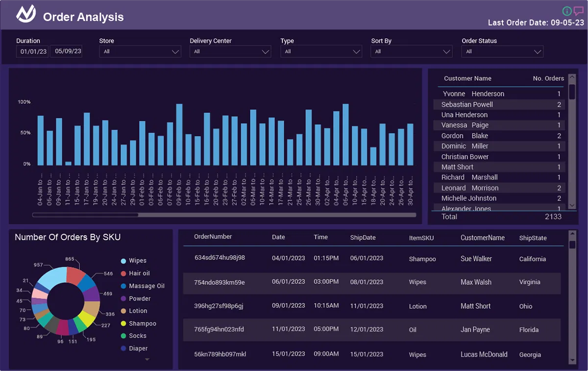
Task: Click the Duration start date field
Action: point(32,51)
